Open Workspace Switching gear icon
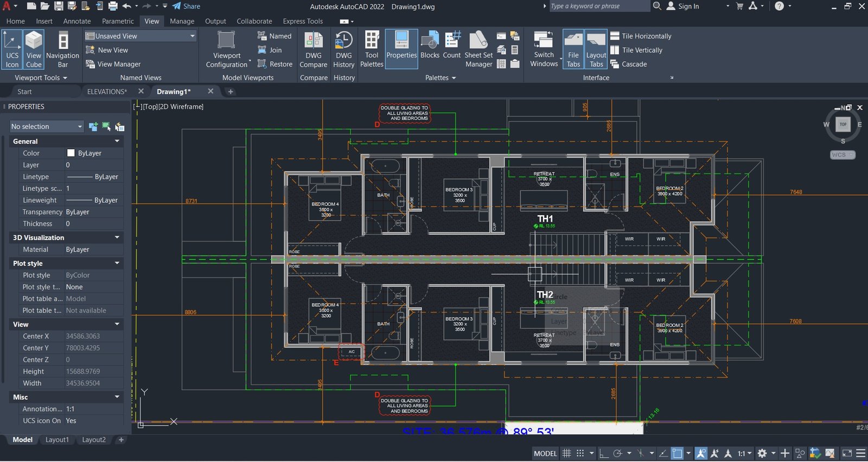This screenshot has width=868, height=462. tap(762, 453)
